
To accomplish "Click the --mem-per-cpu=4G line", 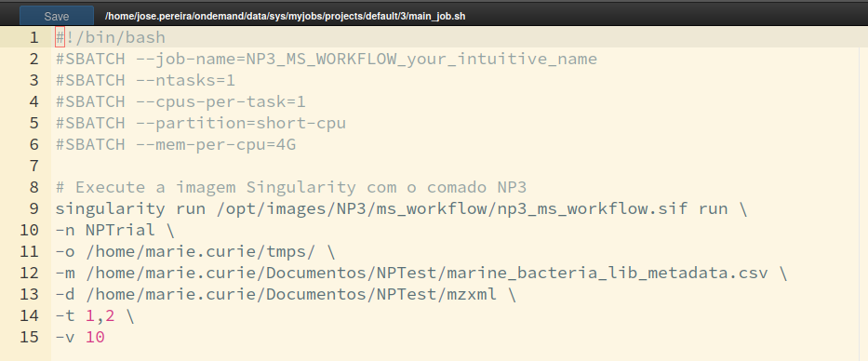I will (x=176, y=144).
